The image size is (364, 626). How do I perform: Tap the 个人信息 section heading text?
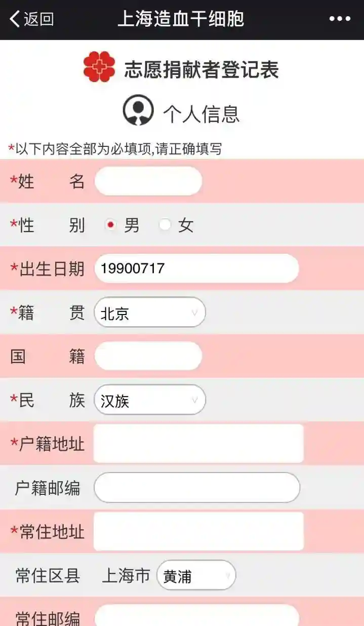click(201, 113)
